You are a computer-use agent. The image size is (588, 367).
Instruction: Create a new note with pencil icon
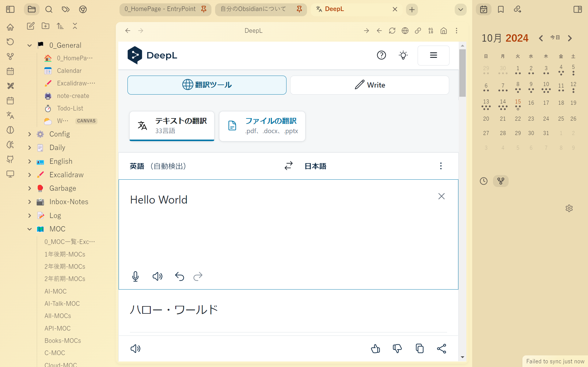click(x=31, y=26)
